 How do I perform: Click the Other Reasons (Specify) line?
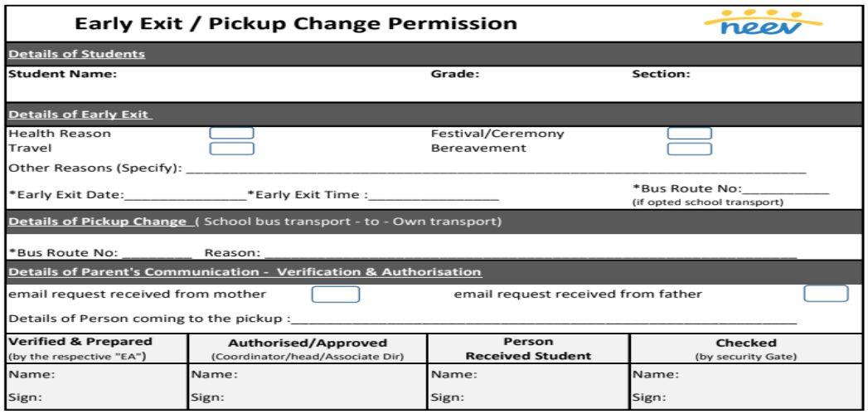pyautogui.click(x=496, y=168)
